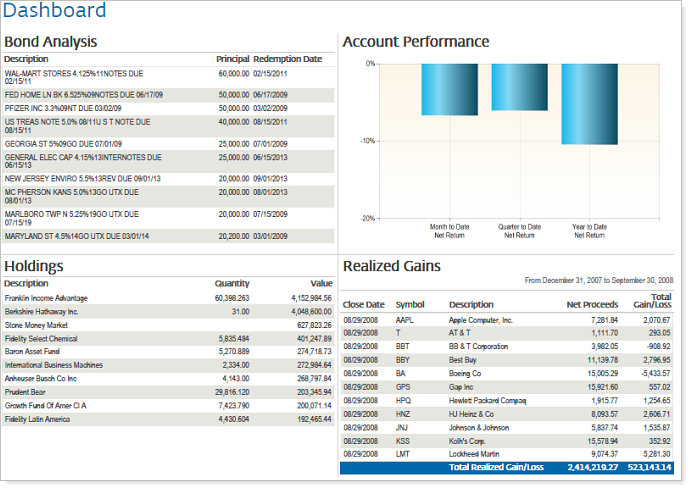
Task: Click the Realized Gains panel heading
Action: 392,266
